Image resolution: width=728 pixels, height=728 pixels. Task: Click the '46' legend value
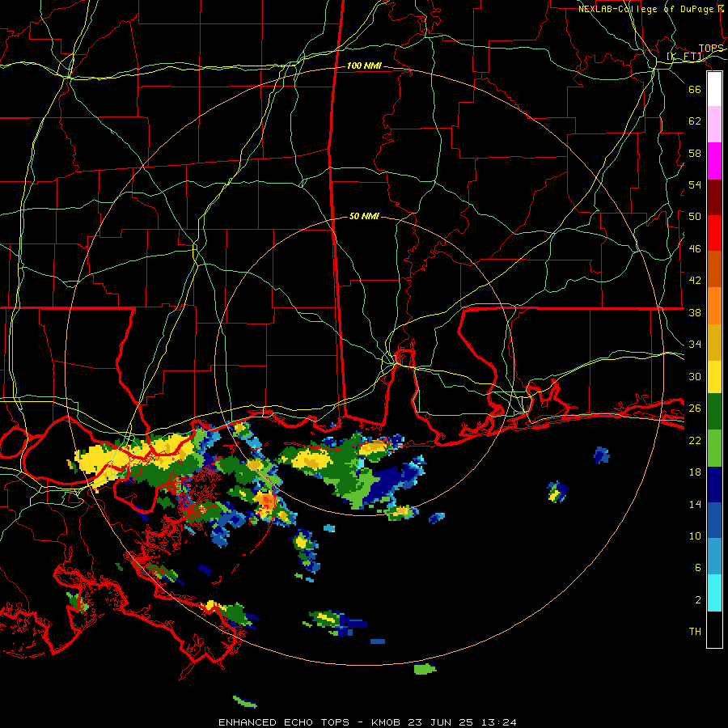pyautogui.click(x=695, y=249)
